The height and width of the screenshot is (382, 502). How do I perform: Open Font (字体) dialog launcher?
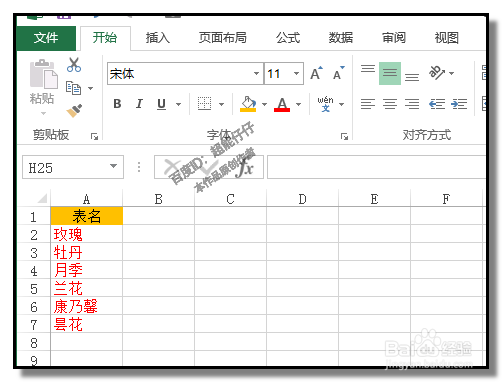click(x=344, y=136)
